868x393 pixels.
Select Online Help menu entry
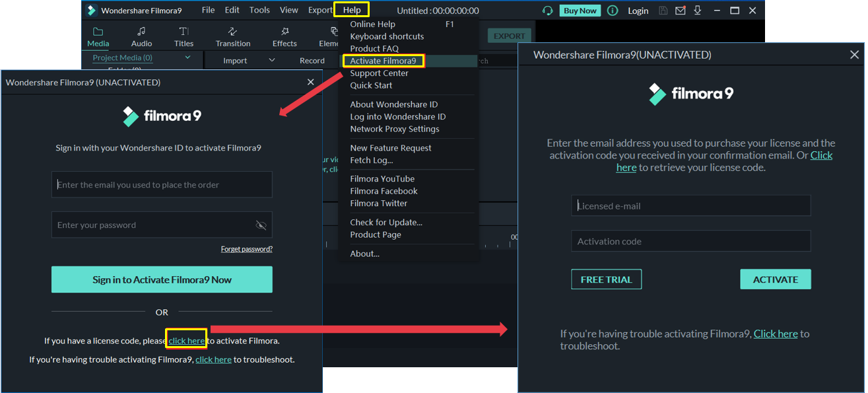coord(372,24)
